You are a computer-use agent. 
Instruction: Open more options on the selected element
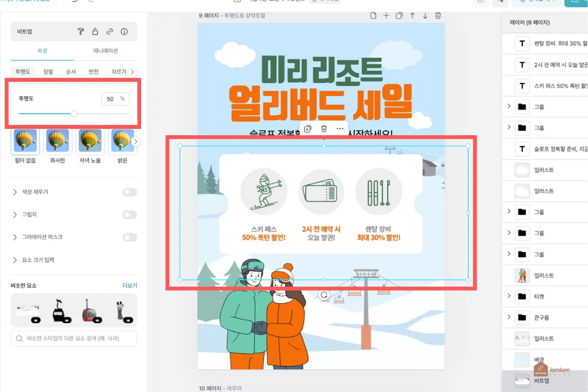(340, 128)
